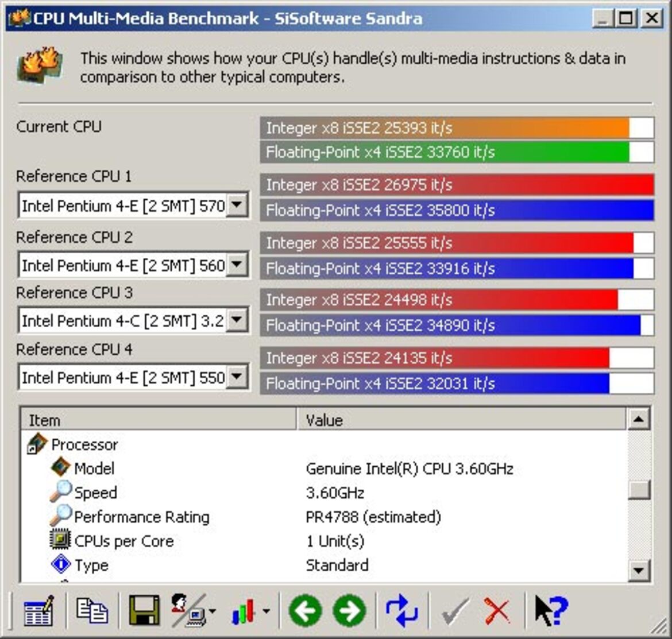Open Reference CPU 3 dropdown arrow (Pentium 4-C 3.2)
The width and height of the screenshot is (672, 639).
(x=237, y=320)
